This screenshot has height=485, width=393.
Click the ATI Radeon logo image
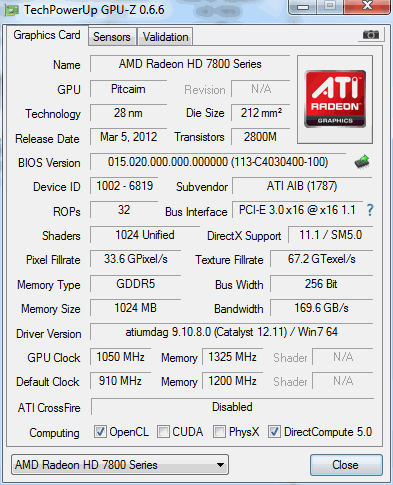tap(335, 99)
